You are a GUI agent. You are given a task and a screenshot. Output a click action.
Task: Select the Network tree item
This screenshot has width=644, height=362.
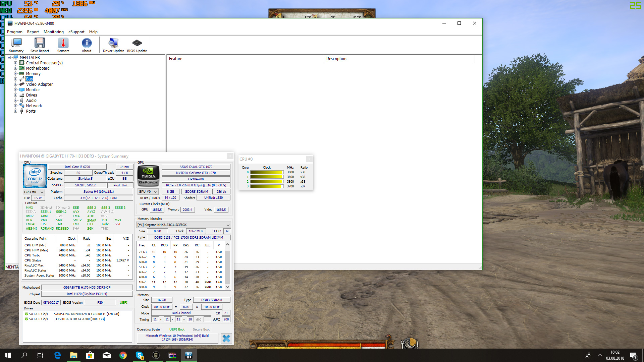tap(34, 106)
